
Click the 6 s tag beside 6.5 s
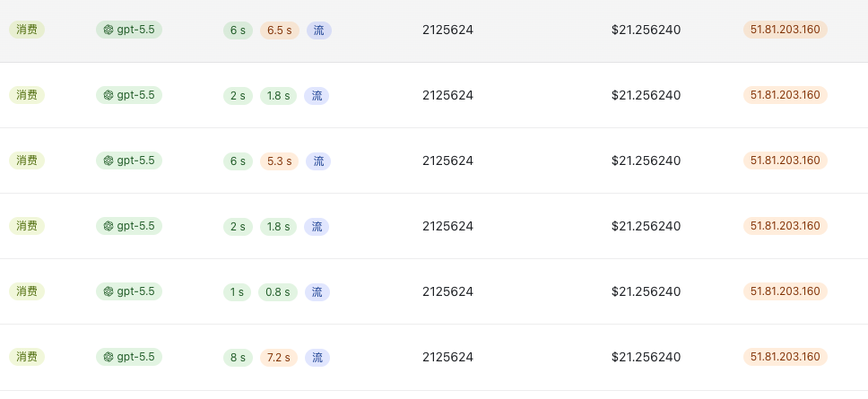coord(238,30)
